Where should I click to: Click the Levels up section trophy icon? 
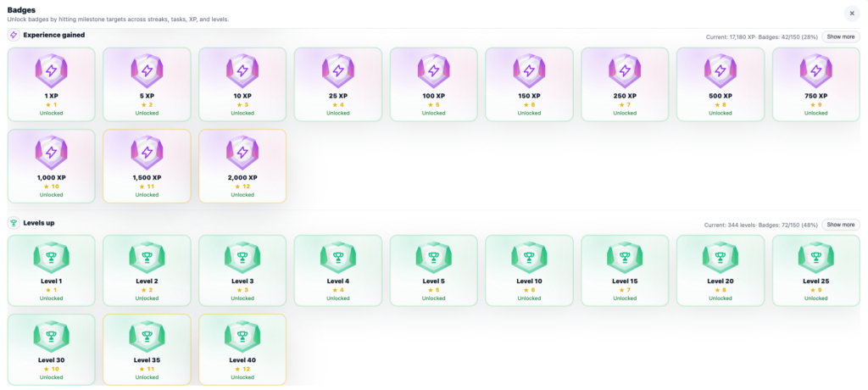tap(14, 224)
